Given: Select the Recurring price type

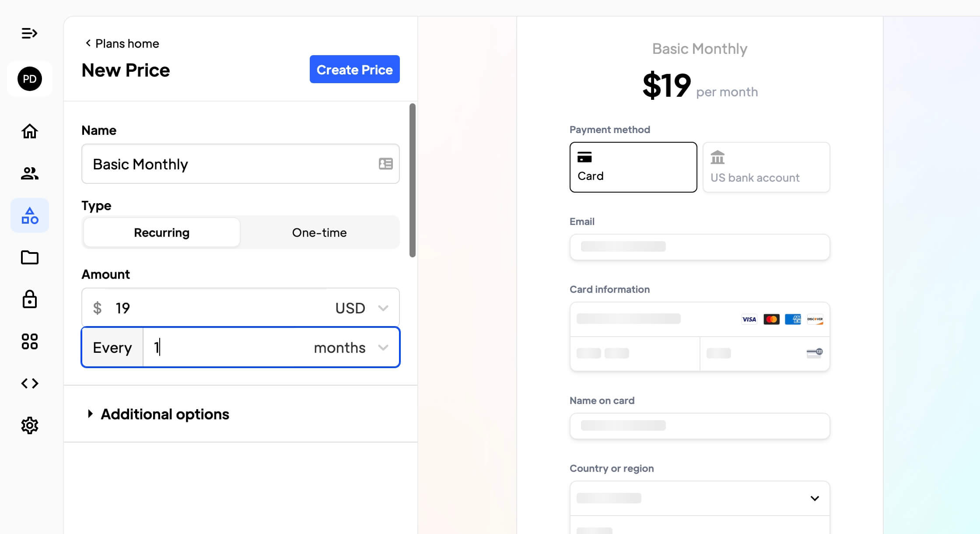Looking at the screenshot, I should [x=161, y=232].
